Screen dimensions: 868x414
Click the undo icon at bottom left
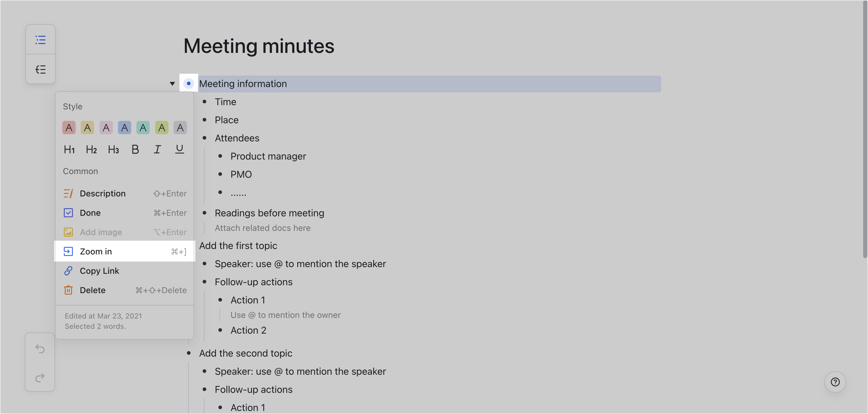click(x=40, y=349)
